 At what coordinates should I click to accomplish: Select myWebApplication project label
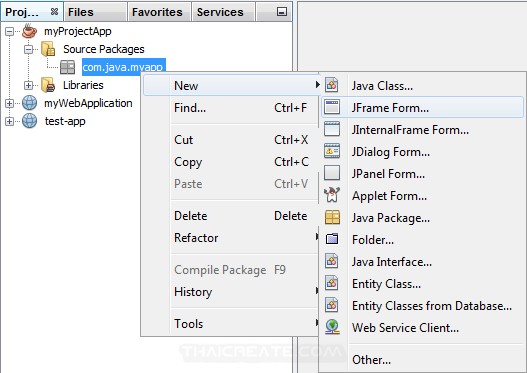click(88, 103)
